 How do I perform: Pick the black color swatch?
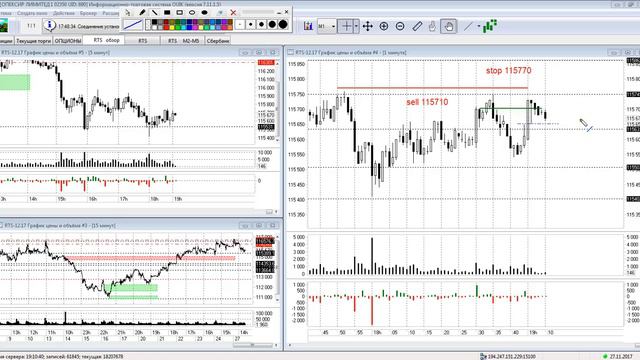(x=154, y=22)
